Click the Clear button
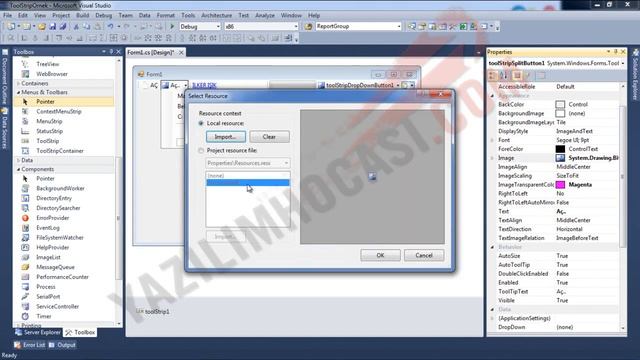 coord(269,137)
